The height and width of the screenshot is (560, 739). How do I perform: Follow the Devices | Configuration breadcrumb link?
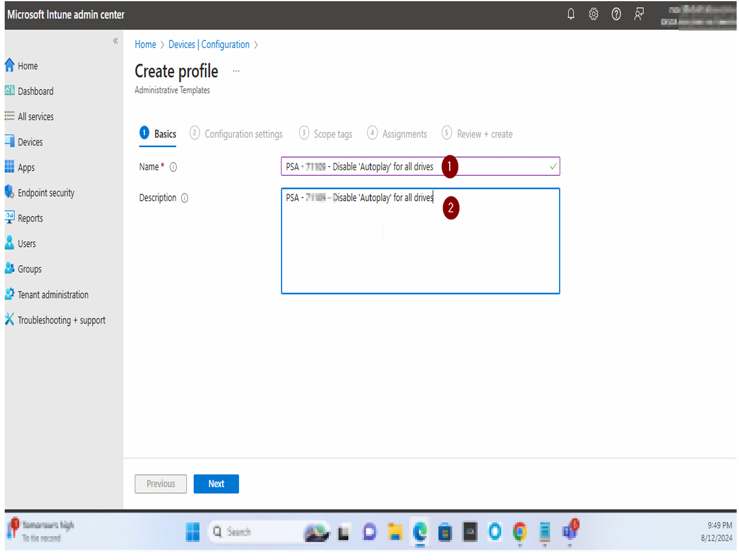click(209, 44)
